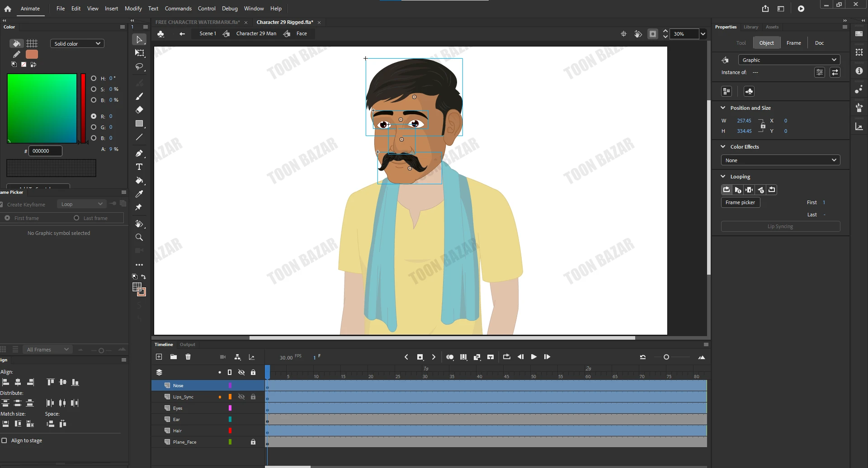Select the Eraser tool
This screenshot has height=468, width=868.
pyautogui.click(x=139, y=110)
